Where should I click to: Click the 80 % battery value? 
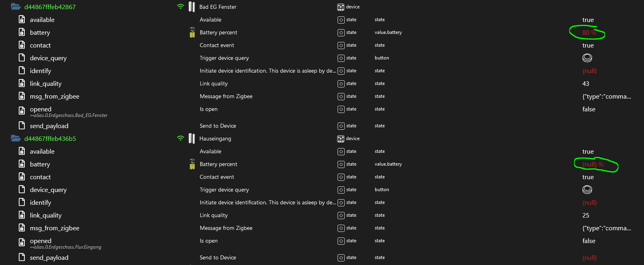(589, 33)
